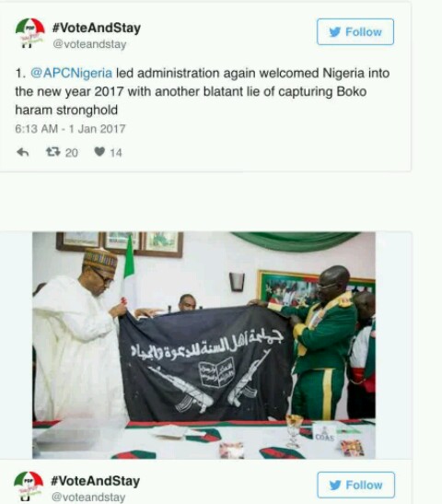Follow @voteandstay from the top tweet
The width and height of the screenshot is (442, 504).
(355, 32)
